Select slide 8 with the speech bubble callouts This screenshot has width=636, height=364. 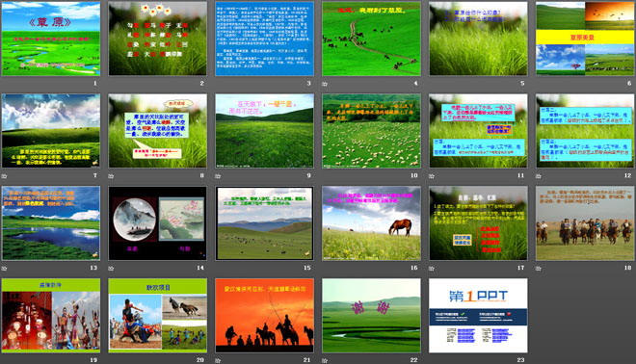coord(158,131)
